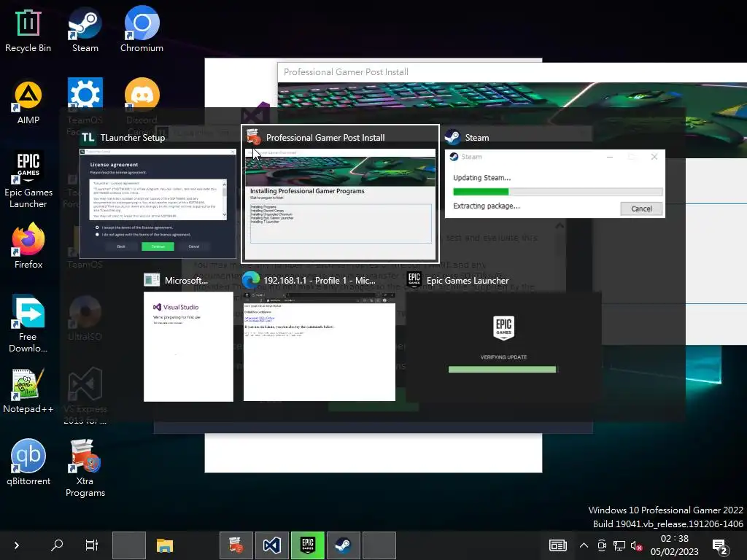Open File Explorer from the taskbar
The width and height of the screenshot is (747, 560).
click(x=164, y=545)
